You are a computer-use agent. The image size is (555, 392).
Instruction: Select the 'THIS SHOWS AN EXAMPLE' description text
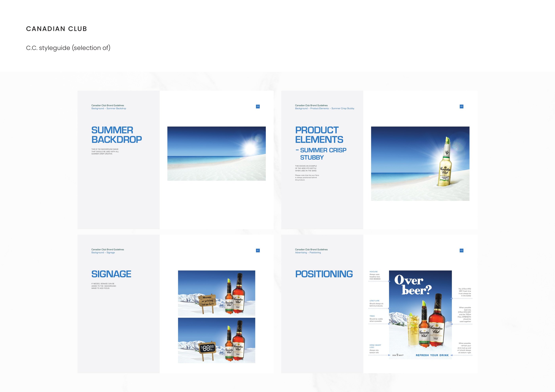[306, 168]
